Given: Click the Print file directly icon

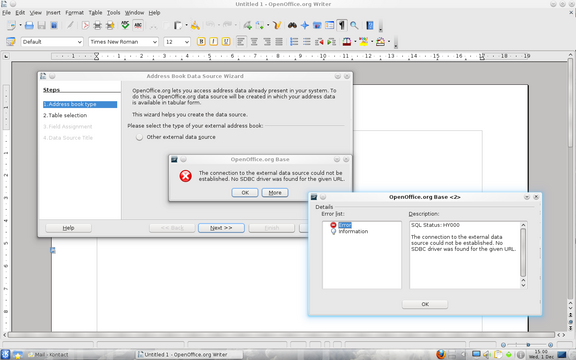Looking at the screenshot, I should (x=97, y=25).
